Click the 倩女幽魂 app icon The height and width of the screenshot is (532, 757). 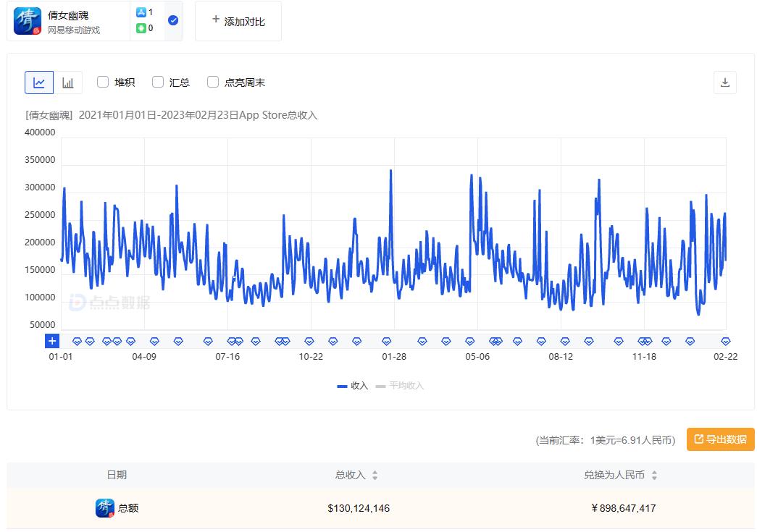[27, 21]
